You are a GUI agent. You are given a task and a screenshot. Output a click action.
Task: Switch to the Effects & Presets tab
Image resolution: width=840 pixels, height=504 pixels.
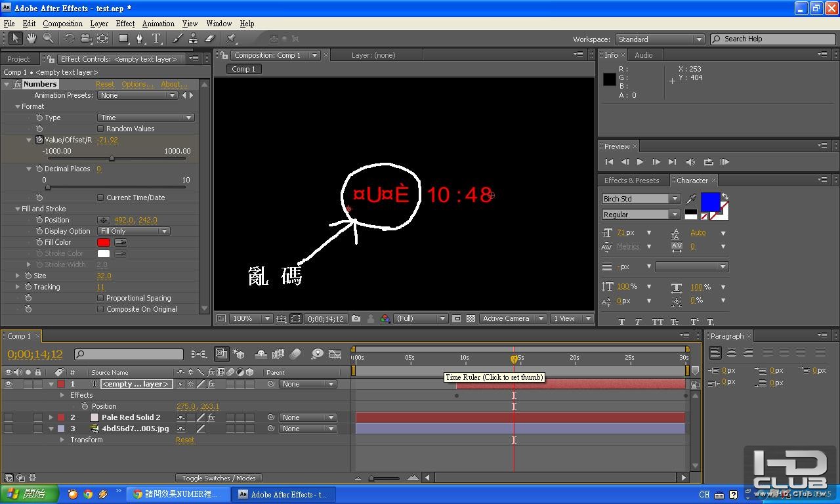coord(631,180)
